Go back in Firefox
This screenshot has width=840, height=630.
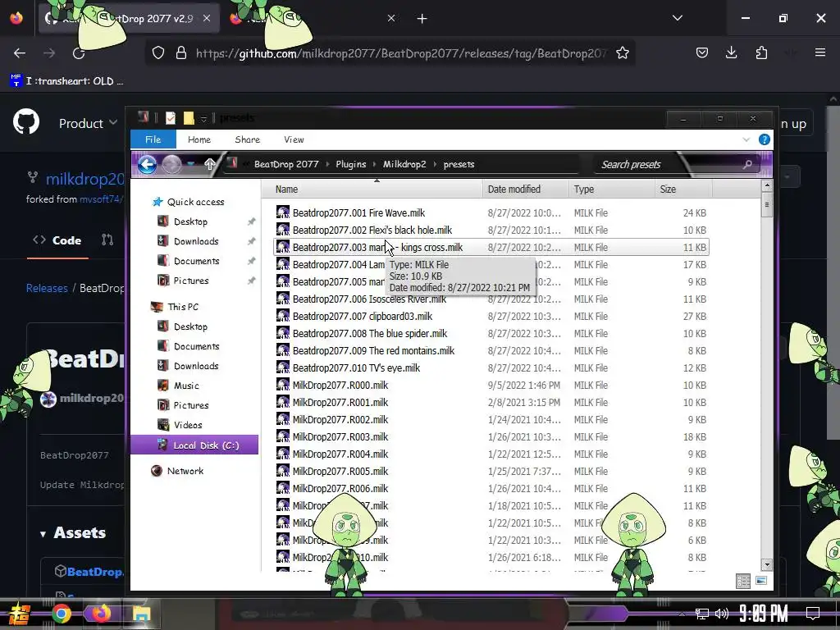(20, 53)
